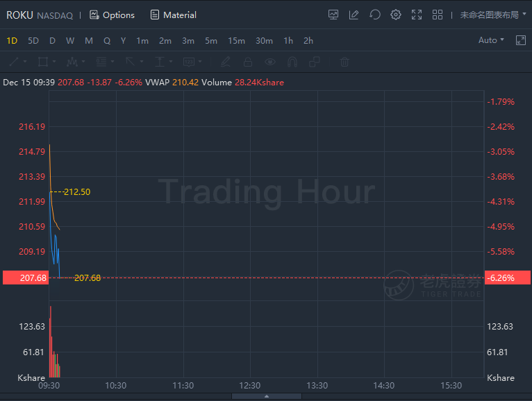Expand the pattern tool dropdown arrow
Screen dimensions: 532x401
pos(83,62)
